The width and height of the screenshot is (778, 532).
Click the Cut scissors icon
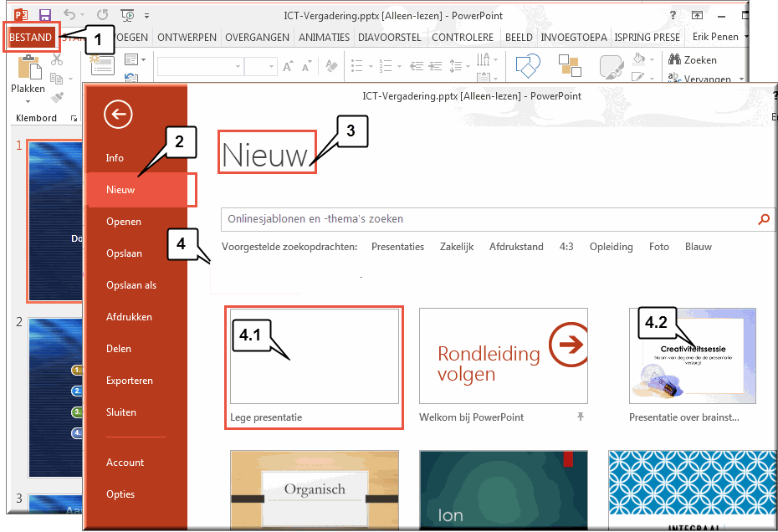(x=57, y=60)
